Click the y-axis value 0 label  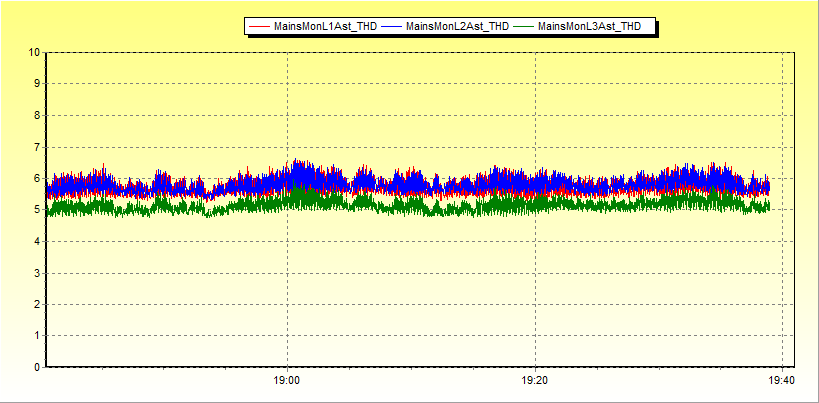pyautogui.click(x=37, y=367)
